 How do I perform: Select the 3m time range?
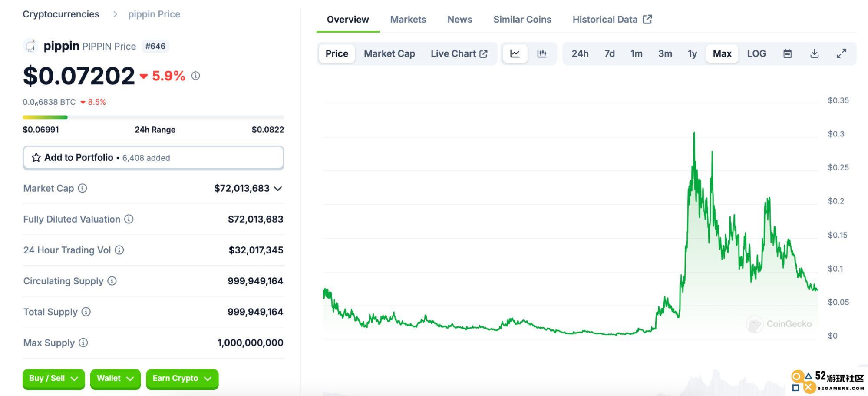coord(665,53)
